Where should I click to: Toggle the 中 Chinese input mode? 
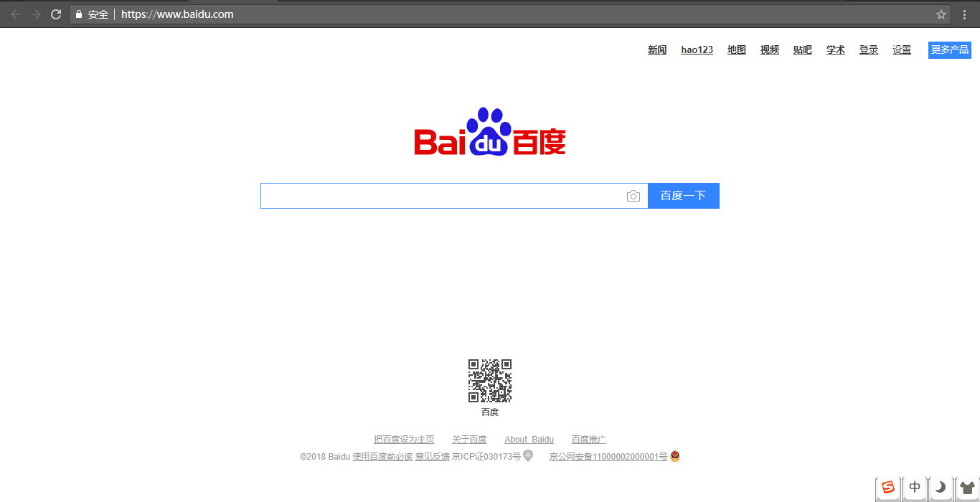915,488
